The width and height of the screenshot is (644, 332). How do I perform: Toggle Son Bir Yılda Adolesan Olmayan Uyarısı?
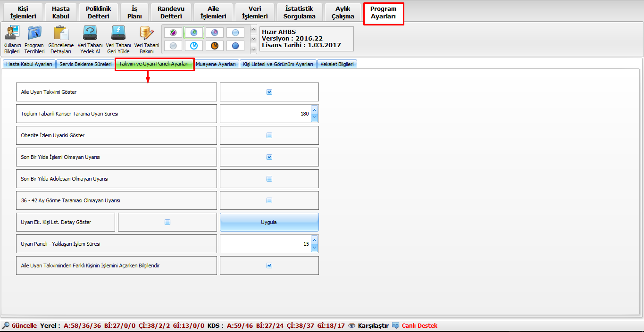pos(269,179)
